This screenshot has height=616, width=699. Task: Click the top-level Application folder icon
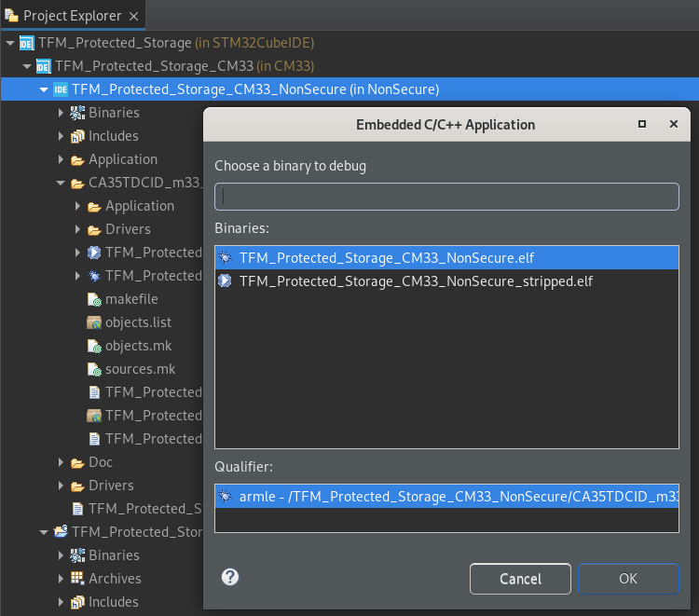point(77,160)
